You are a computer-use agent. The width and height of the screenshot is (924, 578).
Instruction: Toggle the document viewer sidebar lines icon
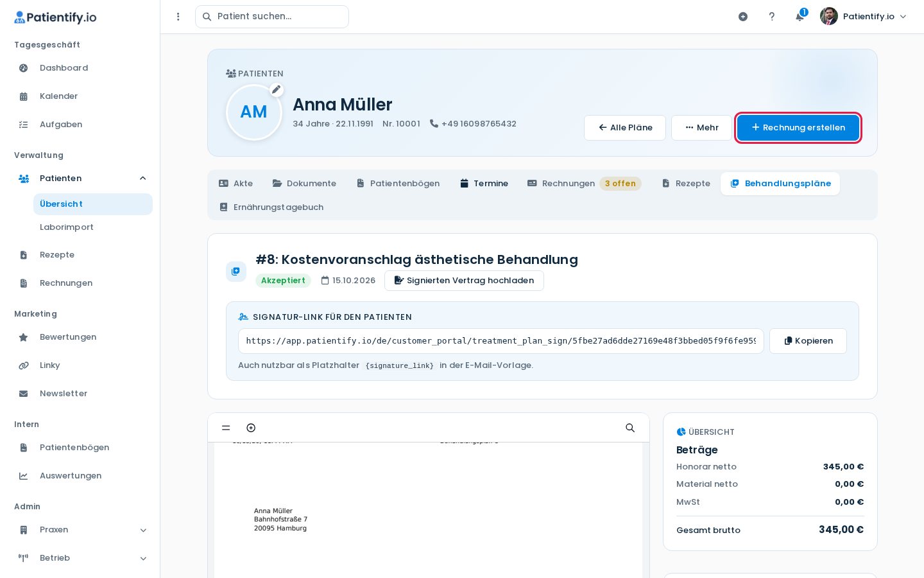click(x=226, y=428)
